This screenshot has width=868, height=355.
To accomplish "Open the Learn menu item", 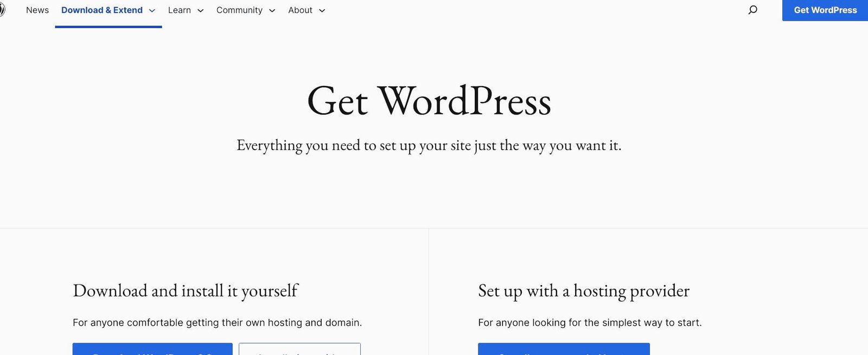I will click(x=180, y=10).
